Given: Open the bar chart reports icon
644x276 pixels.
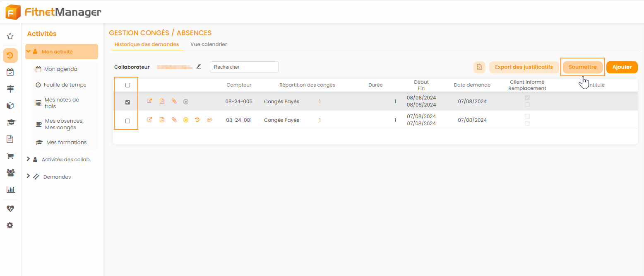Looking at the screenshot, I should point(10,189).
